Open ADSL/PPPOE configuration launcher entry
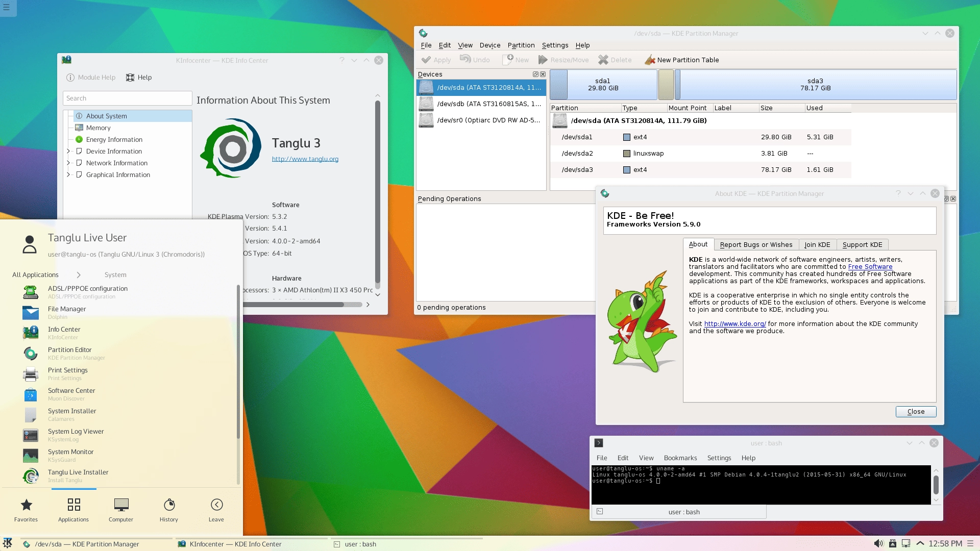The image size is (980, 551). point(120,292)
